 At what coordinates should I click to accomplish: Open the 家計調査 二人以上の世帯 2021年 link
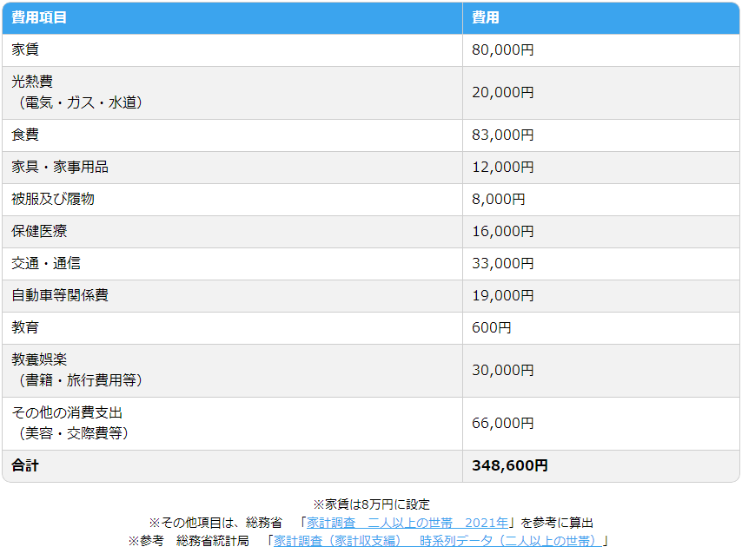tap(407, 523)
